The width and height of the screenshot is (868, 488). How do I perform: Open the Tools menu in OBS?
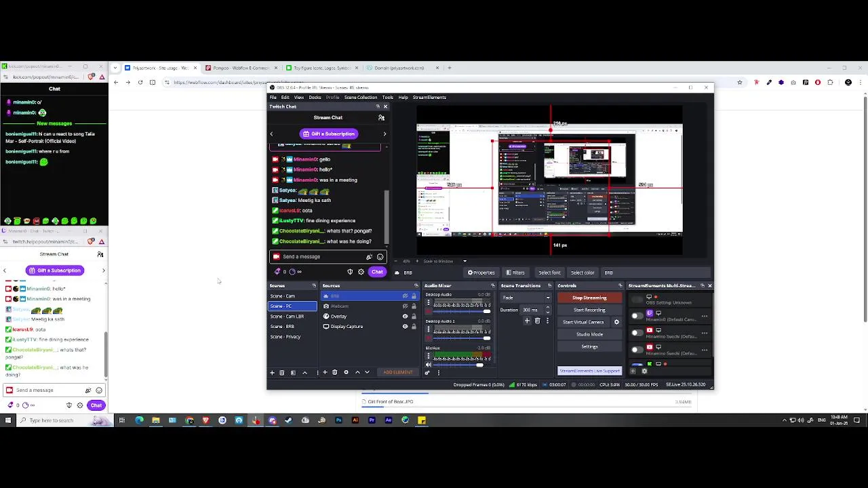[388, 98]
